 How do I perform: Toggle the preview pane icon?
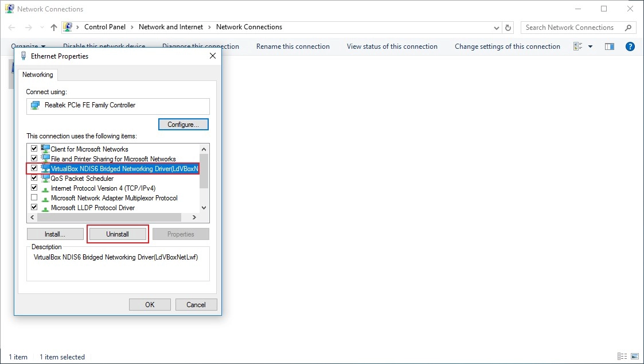[x=610, y=47]
